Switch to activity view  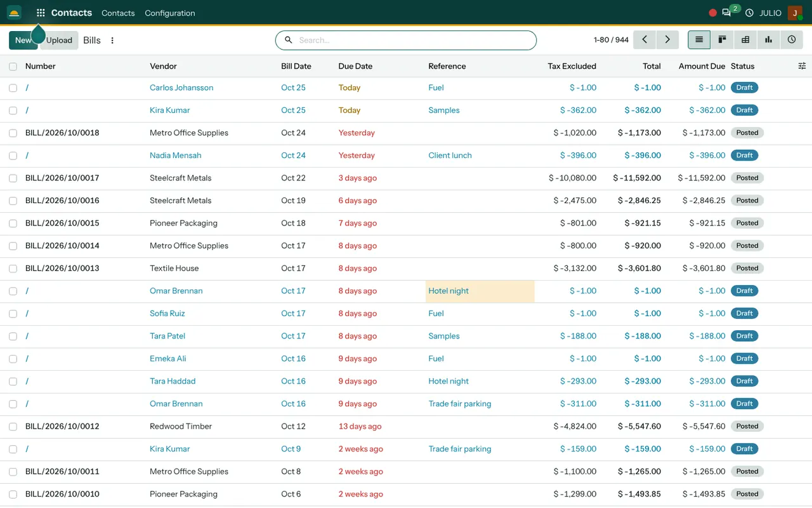pyautogui.click(x=792, y=39)
